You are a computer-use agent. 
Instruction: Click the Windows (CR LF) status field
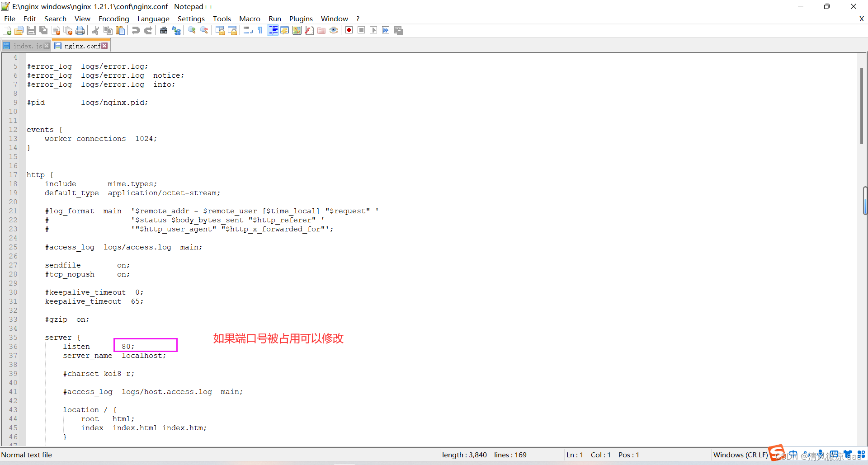coord(741,455)
